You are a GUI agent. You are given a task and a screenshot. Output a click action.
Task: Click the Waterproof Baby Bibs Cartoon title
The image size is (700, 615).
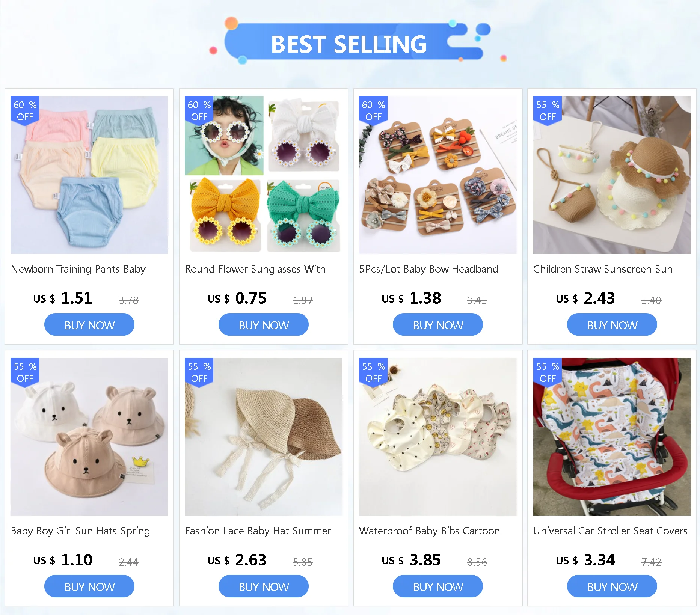tap(429, 531)
